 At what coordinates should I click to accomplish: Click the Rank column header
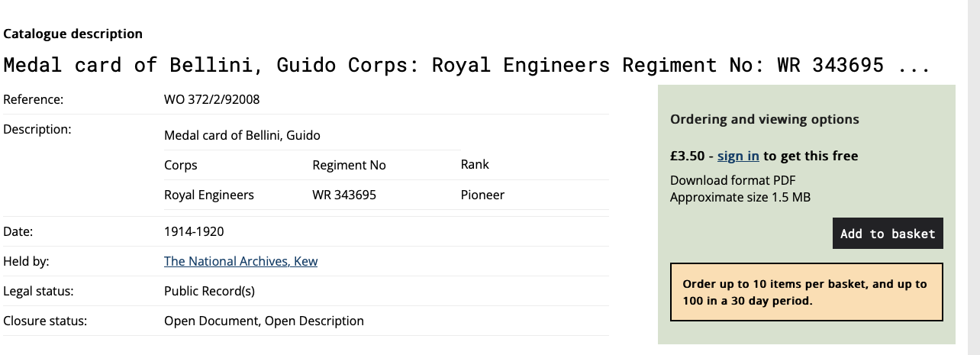click(x=475, y=164)
